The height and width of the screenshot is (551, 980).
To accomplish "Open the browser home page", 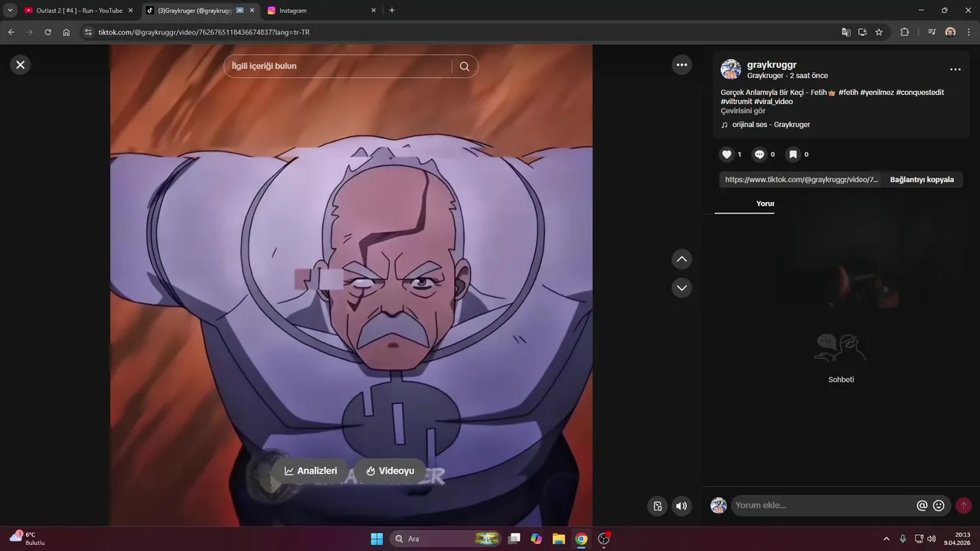I will pos(66,32).
